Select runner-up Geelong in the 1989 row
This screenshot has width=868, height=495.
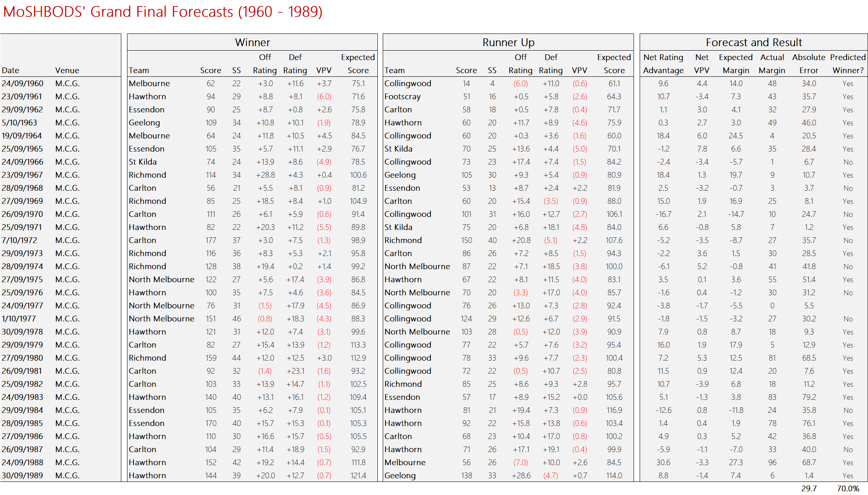coord(400,475)
